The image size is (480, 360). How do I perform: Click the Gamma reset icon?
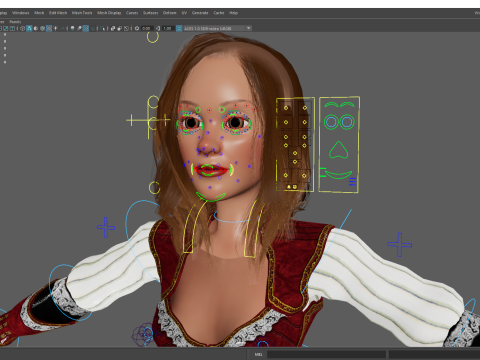coord(158,28)
